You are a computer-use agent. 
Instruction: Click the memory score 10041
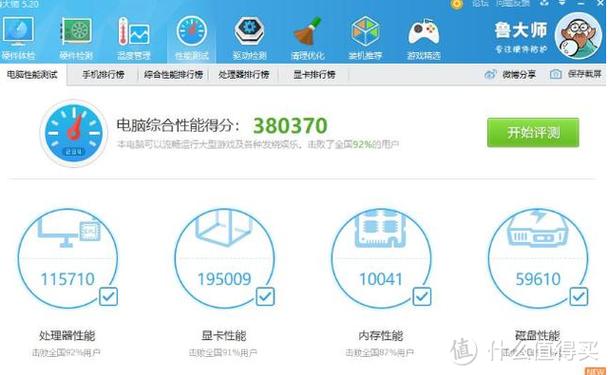[x=381, y=279]
